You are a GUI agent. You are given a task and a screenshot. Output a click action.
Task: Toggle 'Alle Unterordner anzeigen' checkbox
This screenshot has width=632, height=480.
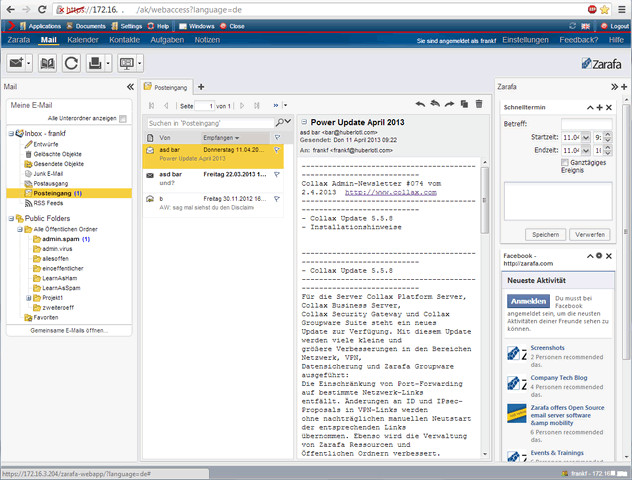[x=123, y=118]
